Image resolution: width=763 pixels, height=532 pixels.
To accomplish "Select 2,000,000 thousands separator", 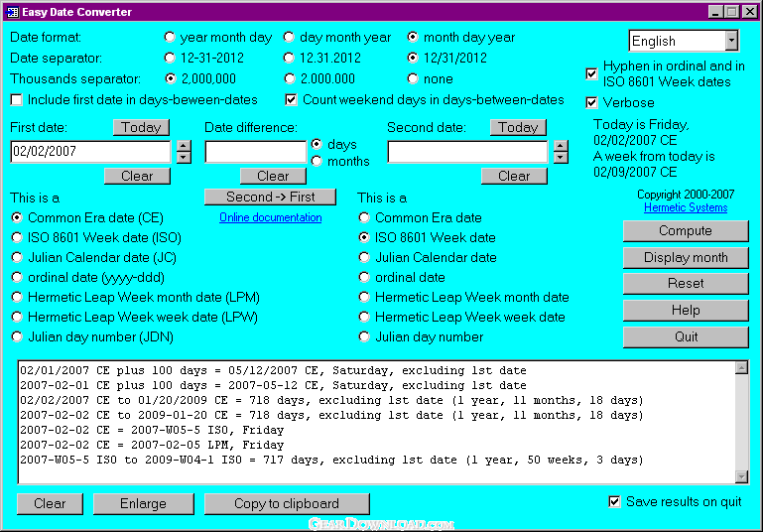I will coord(170,78).
